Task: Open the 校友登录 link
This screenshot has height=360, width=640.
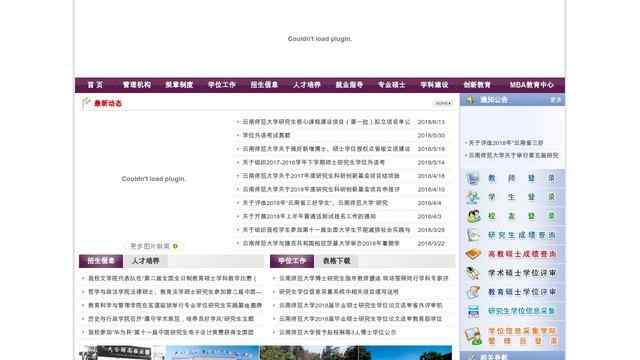Action: [522, 216]
